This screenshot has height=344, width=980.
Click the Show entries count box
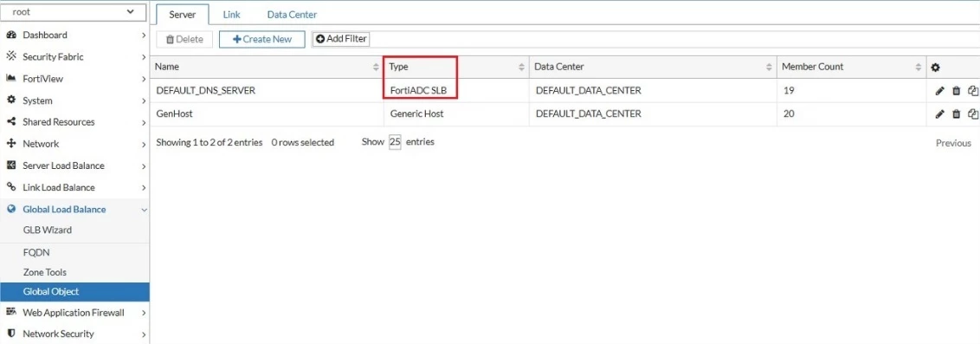point(395,142)
